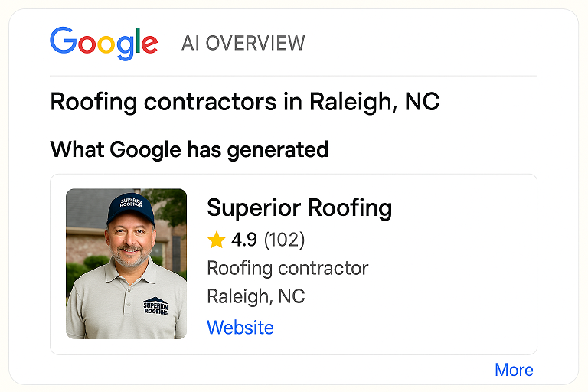Click the Roofing contractors in Raleigh, NC heading
The image size is (588, 392).
click(244, 102)
